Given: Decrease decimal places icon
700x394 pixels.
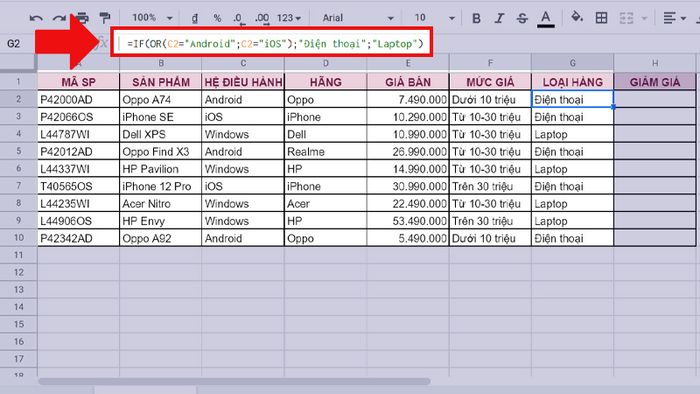Looking at the screenshot, I should [238, 18].
